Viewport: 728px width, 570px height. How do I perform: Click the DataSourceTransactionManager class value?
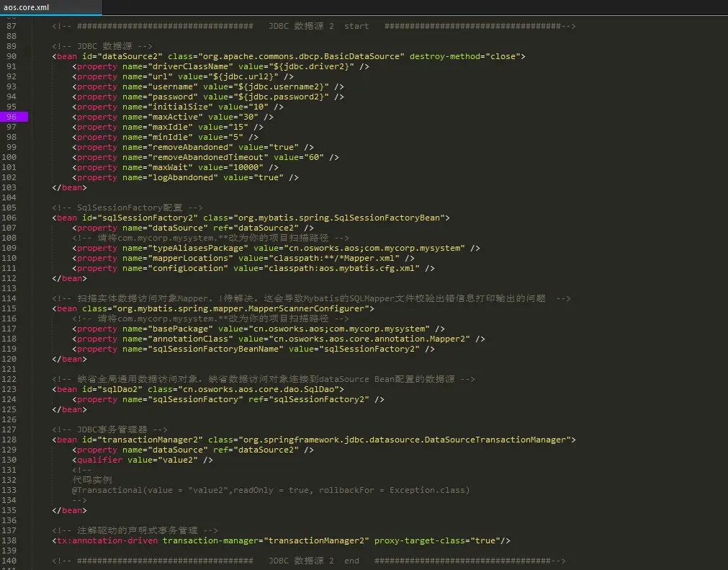click(x=405, y=440)
